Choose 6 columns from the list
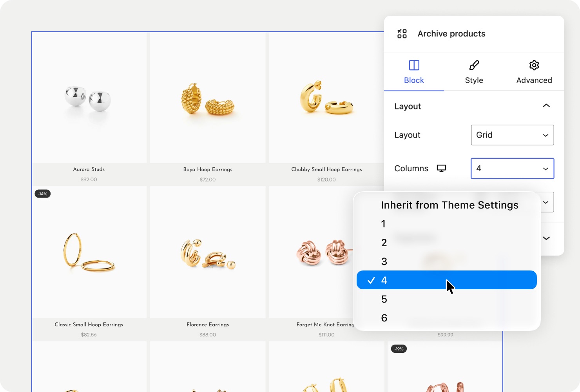Screen dimensions: 580x392 447,318
